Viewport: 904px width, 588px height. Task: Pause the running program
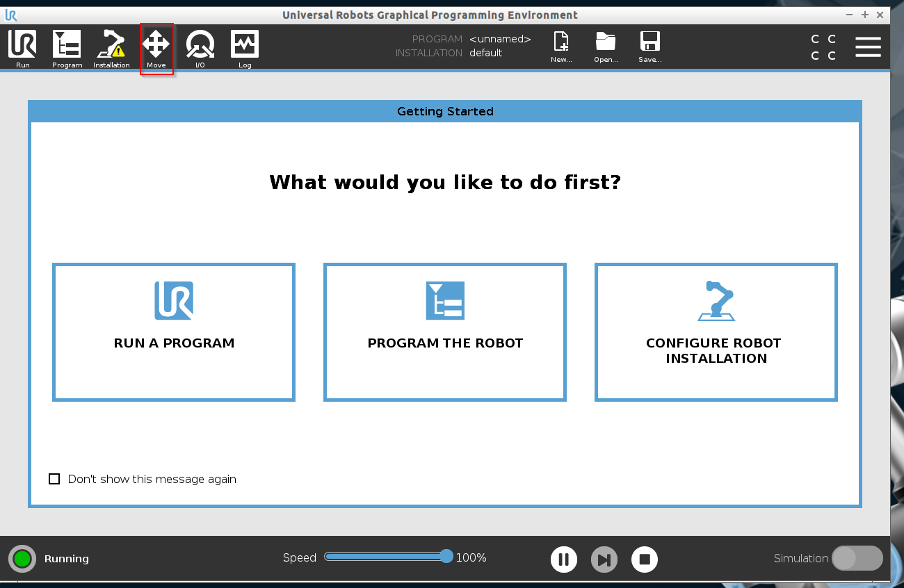pos(564,559)
